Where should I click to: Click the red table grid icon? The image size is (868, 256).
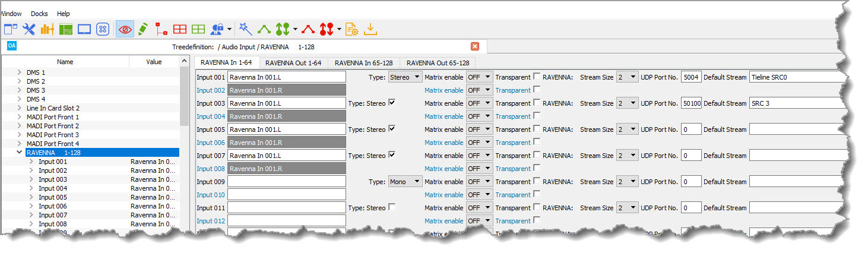pos(180,29)
